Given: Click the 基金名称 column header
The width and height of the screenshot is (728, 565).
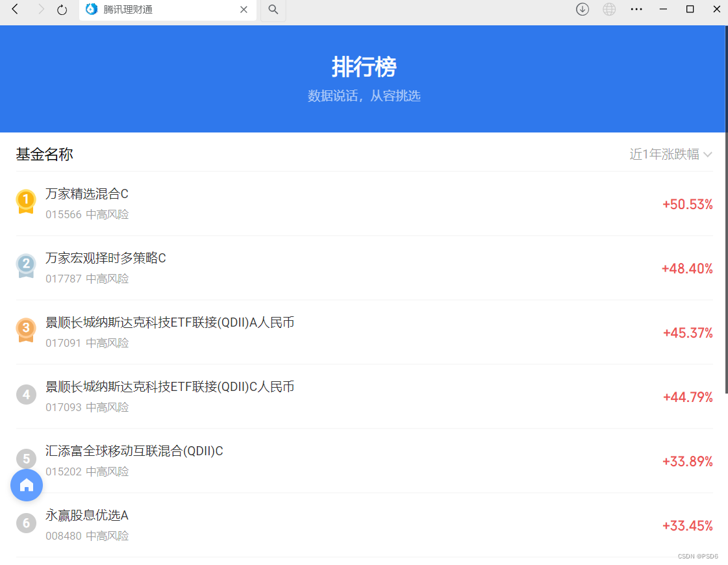Looking at the screenshot, I should (45, 154).
